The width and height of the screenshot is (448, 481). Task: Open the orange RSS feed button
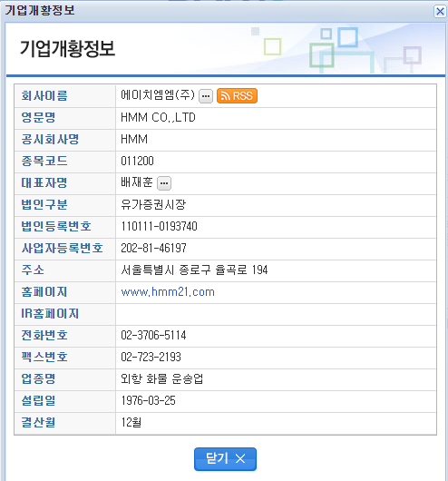[237, 95]
